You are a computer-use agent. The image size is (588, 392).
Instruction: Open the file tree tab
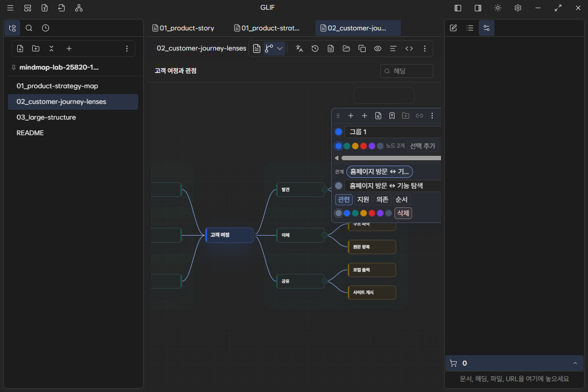click(12, 28)
